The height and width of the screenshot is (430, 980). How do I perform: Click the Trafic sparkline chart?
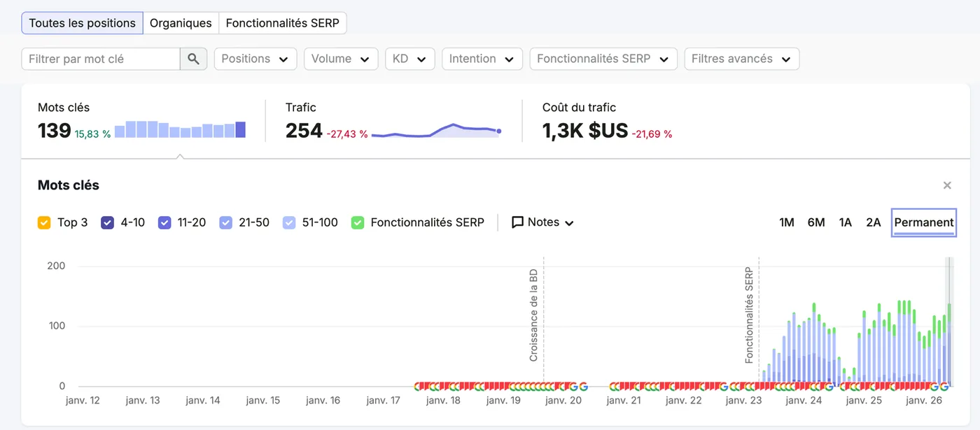(436, 131)
